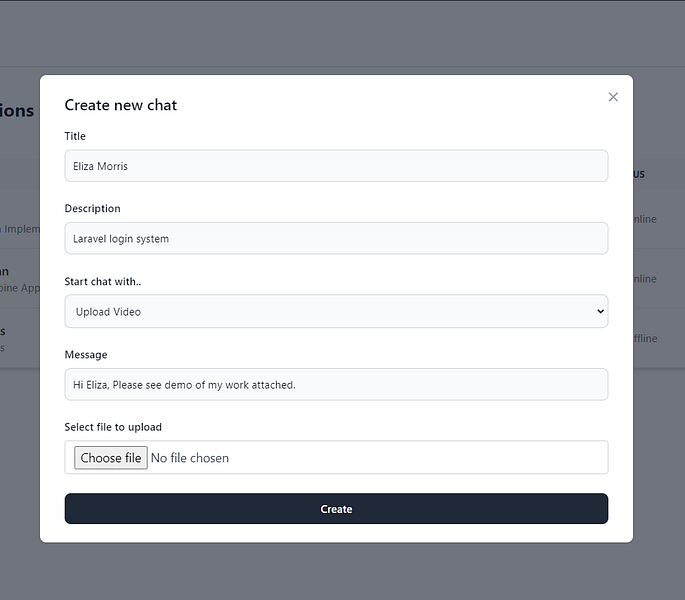Open the Start chat with dropdown
The height and width of the screenshot is (600, 685).
(336, 311)
